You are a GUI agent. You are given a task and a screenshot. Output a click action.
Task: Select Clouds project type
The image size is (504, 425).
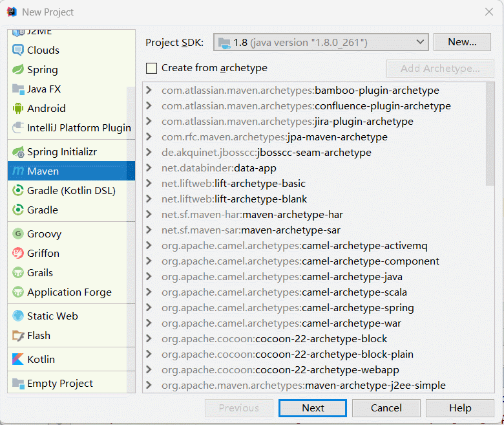pos(67,50)
